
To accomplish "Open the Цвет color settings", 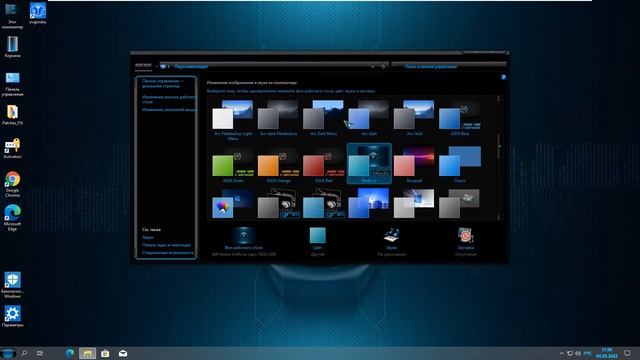I will (317, 241).
